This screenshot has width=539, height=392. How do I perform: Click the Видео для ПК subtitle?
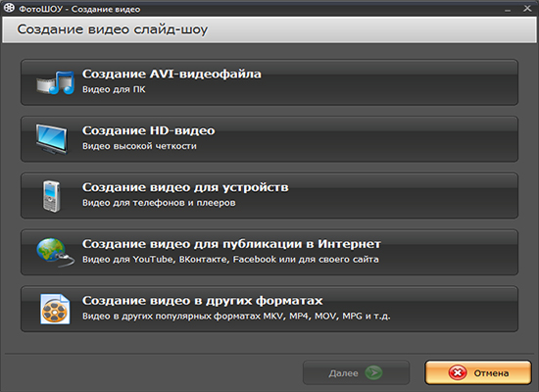pos(114,89)
